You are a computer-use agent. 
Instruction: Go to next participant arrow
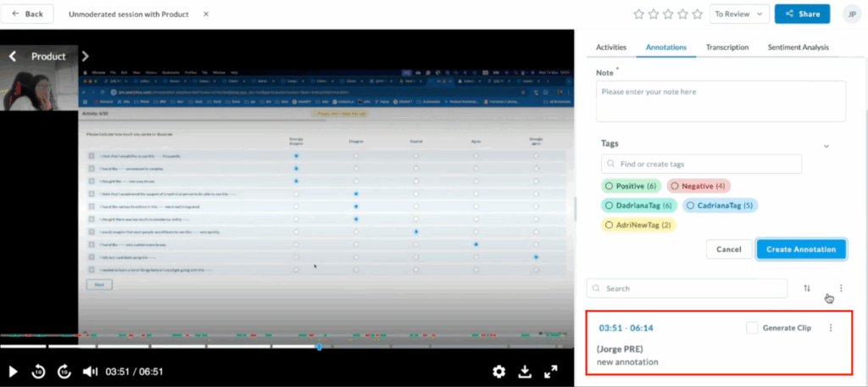tap(85, 57)
